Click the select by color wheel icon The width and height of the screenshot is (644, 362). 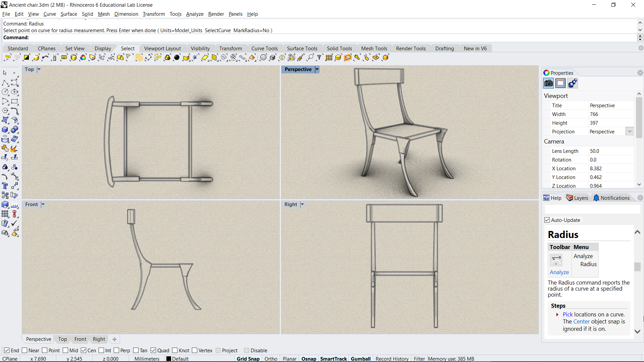(x=83, y=58)
